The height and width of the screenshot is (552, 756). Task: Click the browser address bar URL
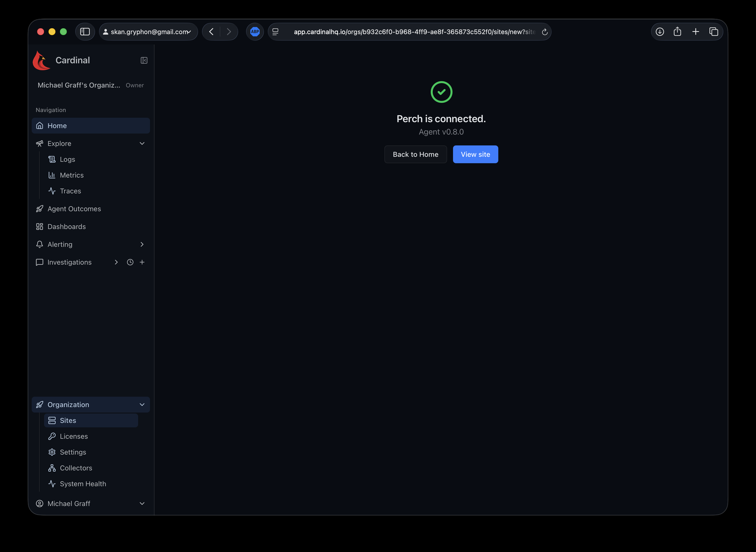[x=414, y=32]
